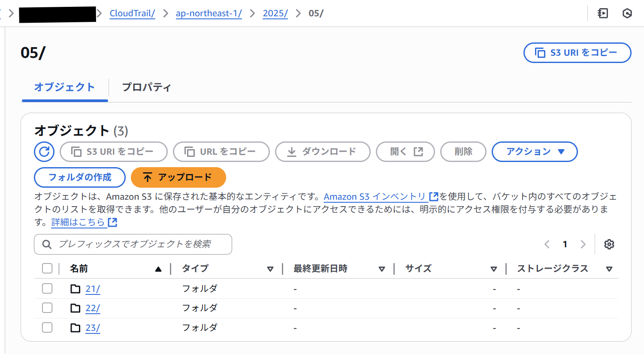Click the ダウンロード button
The image size is (644, 354).
(x=323, y=152)
